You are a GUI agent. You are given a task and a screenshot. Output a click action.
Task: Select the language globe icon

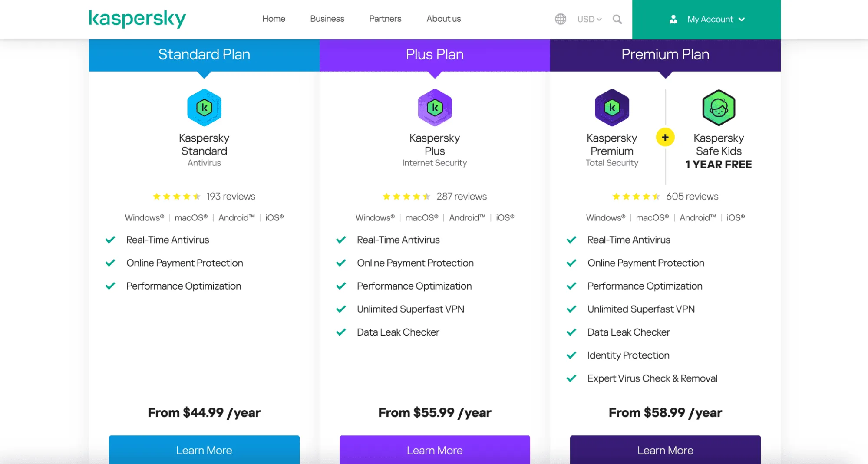[x=560, y=19]
